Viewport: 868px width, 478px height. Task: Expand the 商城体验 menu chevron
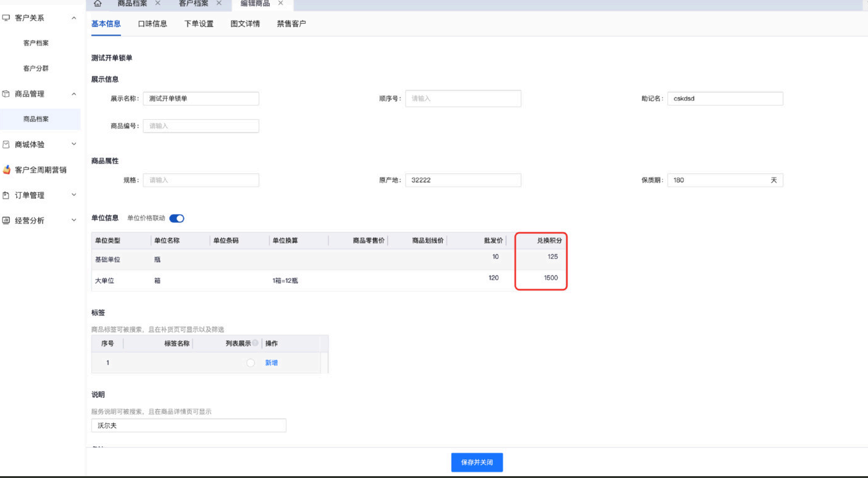pyautogui.click(x=74, y=145)
